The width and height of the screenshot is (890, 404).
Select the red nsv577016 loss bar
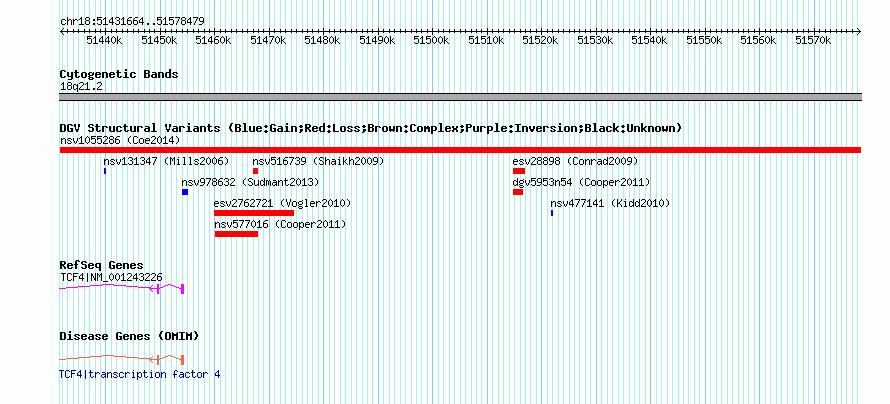pyautogui.click(x=236, y=234)
